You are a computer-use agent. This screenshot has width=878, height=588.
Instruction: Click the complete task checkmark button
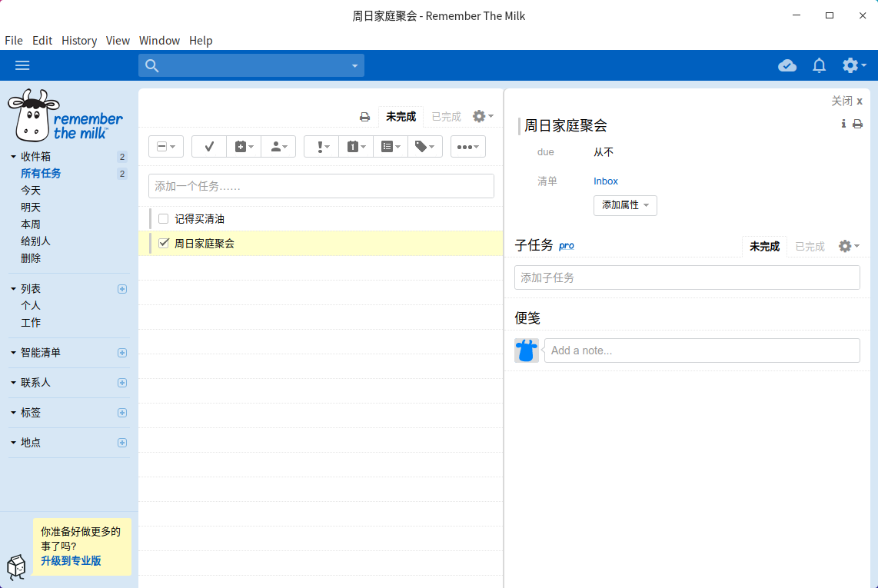point(208,147)
